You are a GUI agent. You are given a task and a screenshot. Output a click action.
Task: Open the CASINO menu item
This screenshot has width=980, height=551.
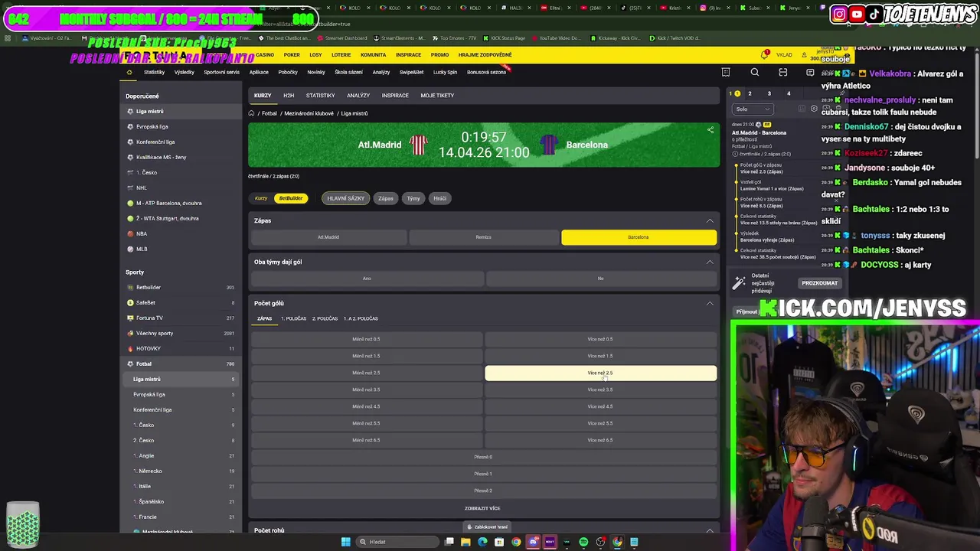pos(265,55)
